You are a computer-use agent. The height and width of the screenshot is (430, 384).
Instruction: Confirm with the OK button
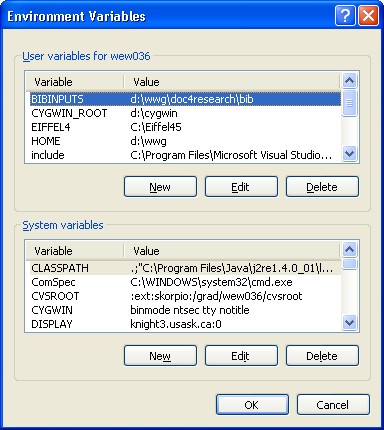[252, 405]
